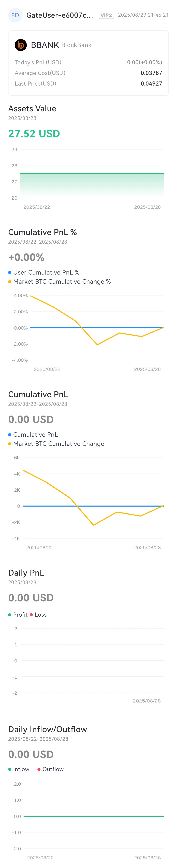Image resolution: width=177 pixels, height=868 pixels.
Task: Toggle the Profit legend dot
Action: pos(10,615)
